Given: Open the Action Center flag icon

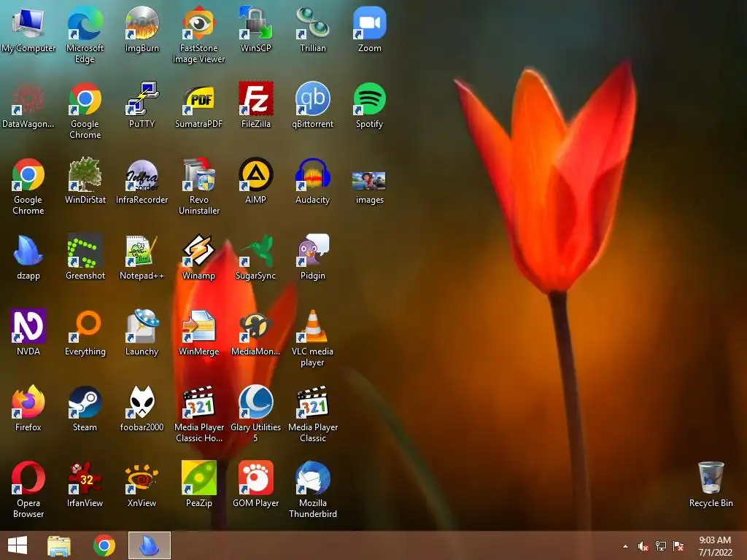Looking at the screenshot, I should click(x=678, y=546).
